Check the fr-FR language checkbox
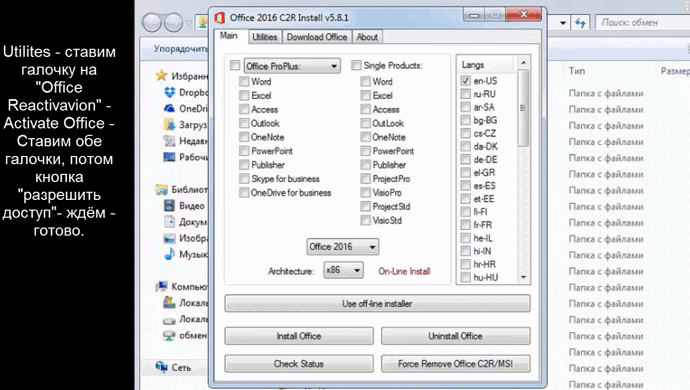 [466, 225]
